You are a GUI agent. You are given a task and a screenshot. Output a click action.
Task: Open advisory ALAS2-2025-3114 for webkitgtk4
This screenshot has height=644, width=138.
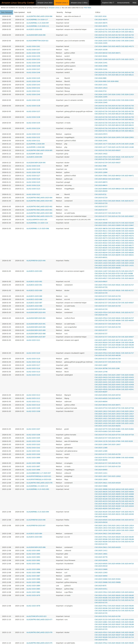33,375
